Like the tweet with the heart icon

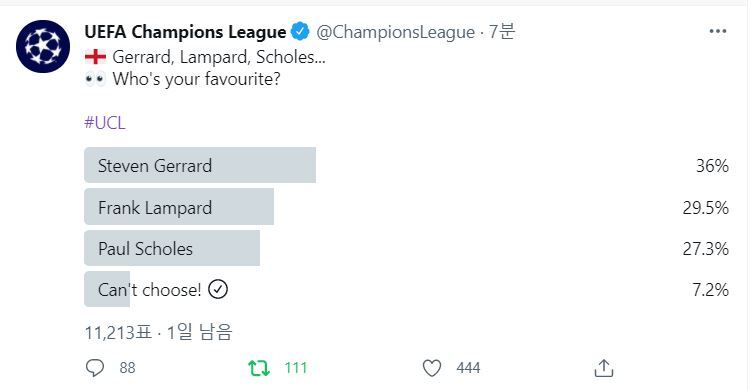click(432, 368)
